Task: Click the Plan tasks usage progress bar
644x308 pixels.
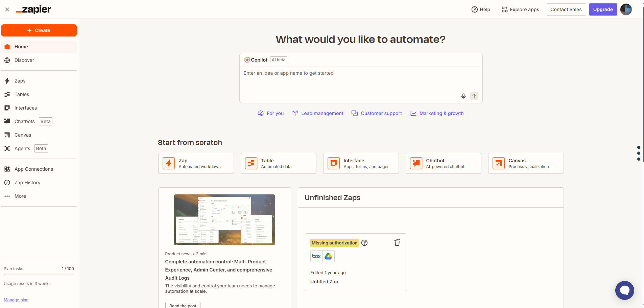Action: pyautogui.click(x=39, y=274)
